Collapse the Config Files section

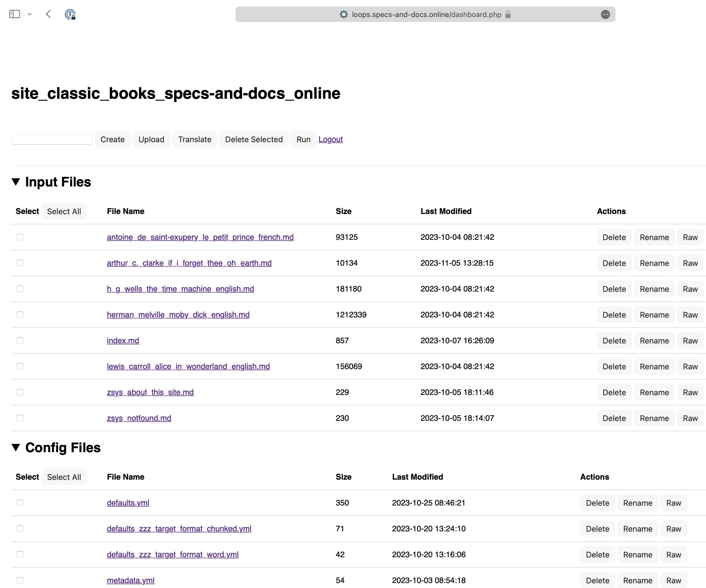[x=16, y=447]
